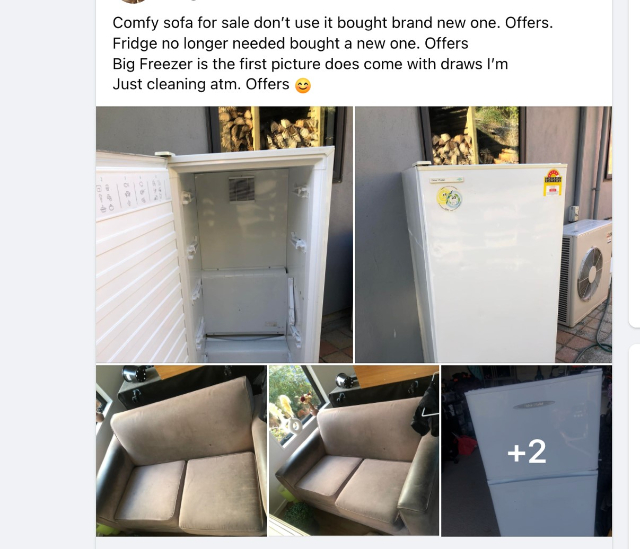View the sofa photo showing the window
This screenshot has width=640, height=549.
point(354,451)
